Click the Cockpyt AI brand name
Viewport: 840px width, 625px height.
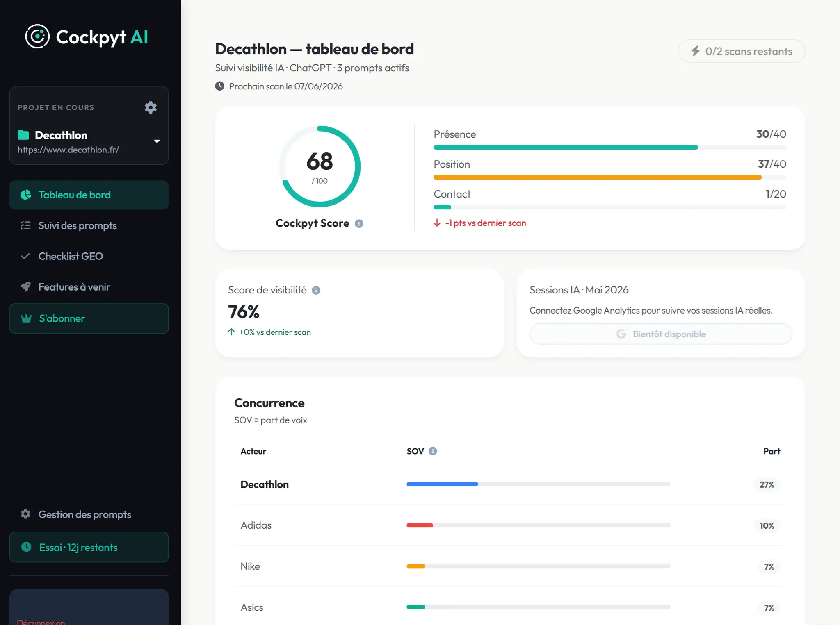pos(102,37)
